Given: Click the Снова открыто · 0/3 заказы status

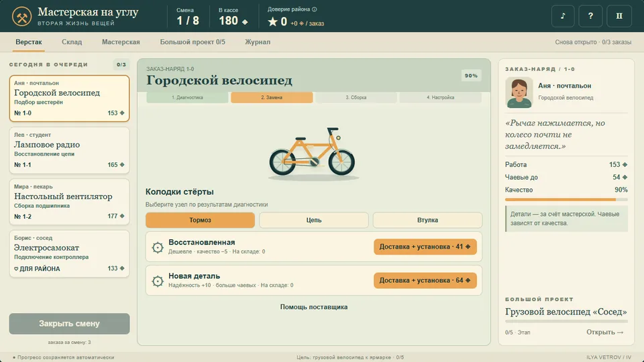Looking at the screenshot, I should (593, 42).
